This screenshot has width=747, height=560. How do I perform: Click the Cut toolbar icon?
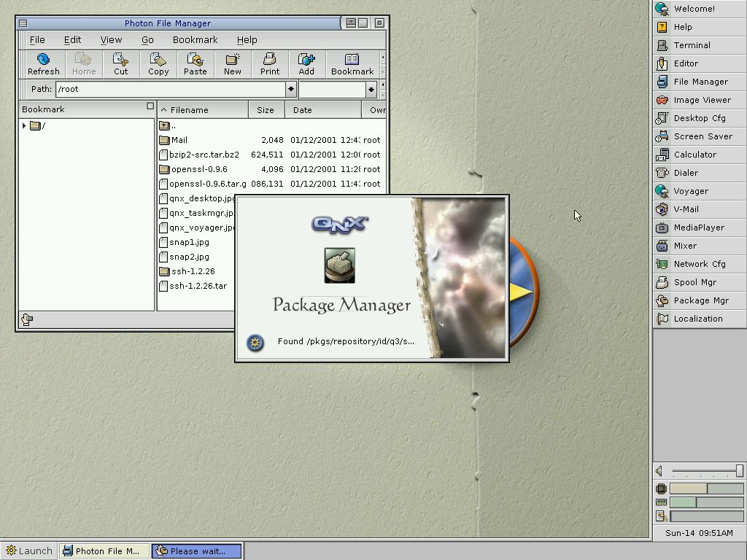tap(120, 64)
